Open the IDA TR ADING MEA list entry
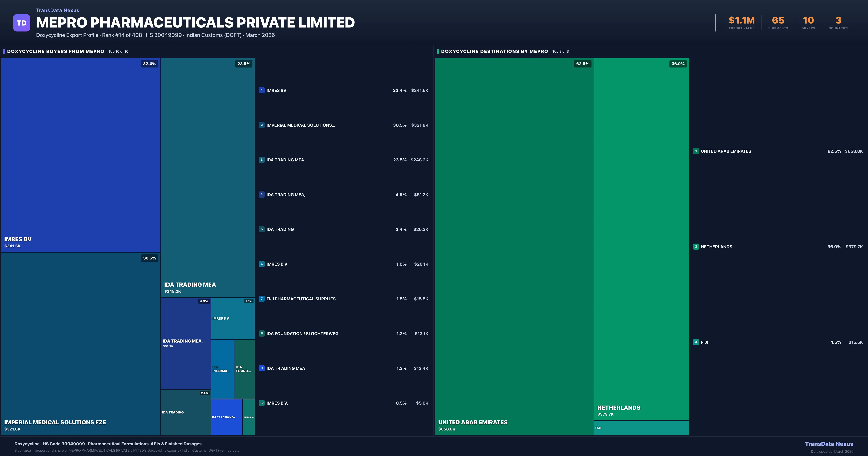 (x=285, y=368)
